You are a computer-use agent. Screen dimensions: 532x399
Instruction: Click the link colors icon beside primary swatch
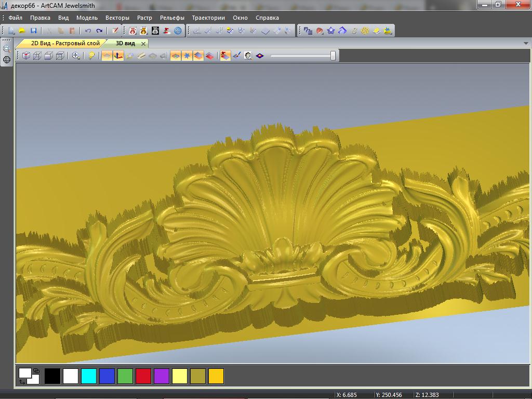point(36,371)
